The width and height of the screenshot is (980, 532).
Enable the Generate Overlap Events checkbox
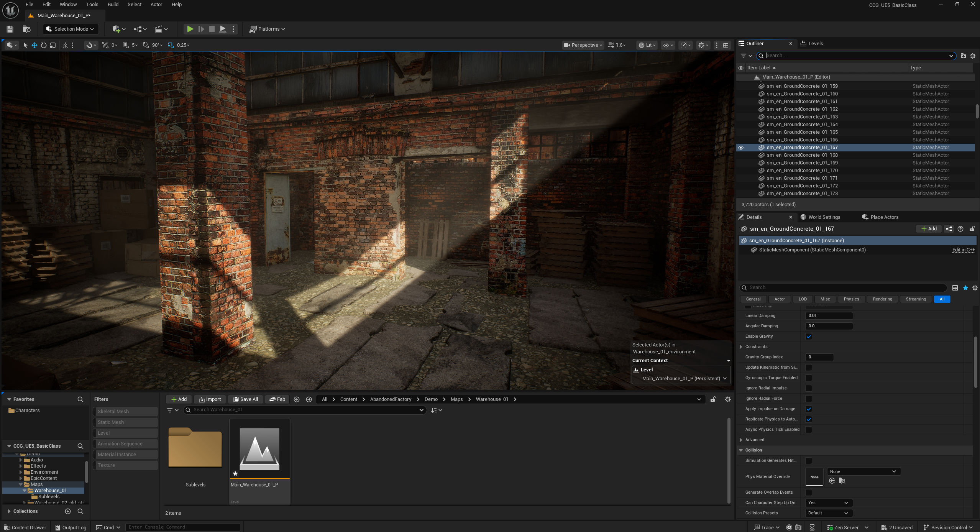tap(809, 493)
